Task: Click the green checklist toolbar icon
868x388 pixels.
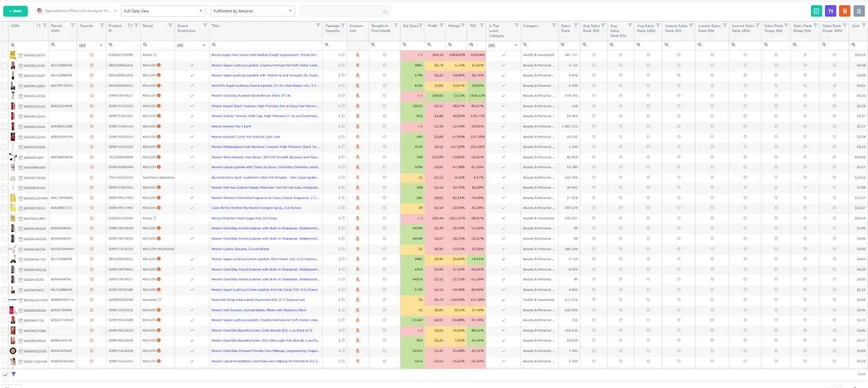Action: pos(817,11)
